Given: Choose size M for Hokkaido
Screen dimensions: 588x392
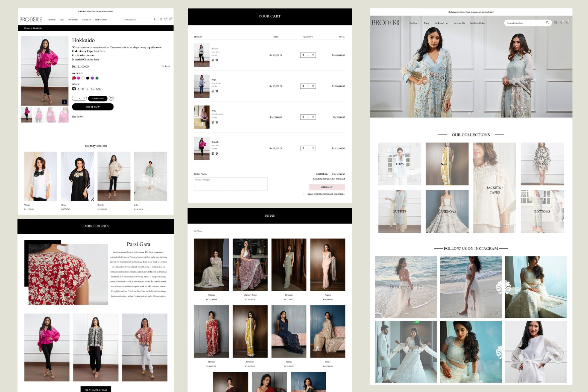Looking at the screenshot, I should [x=83, y=89].
